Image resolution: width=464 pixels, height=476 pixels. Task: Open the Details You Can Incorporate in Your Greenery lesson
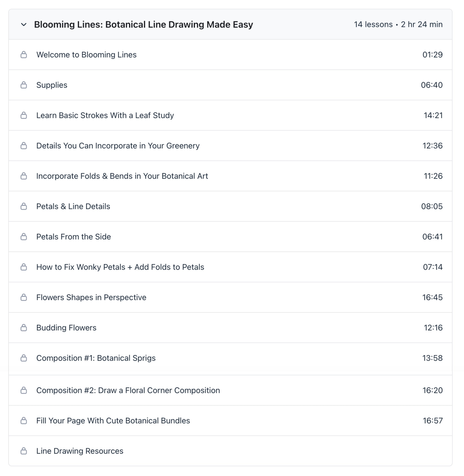[x=118, y=146]
